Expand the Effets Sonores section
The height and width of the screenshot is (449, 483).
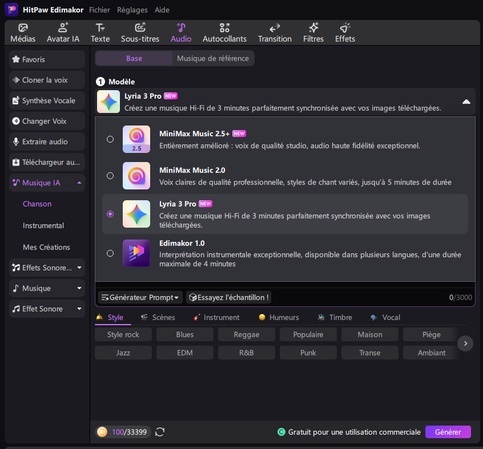[x=47, y=268]
